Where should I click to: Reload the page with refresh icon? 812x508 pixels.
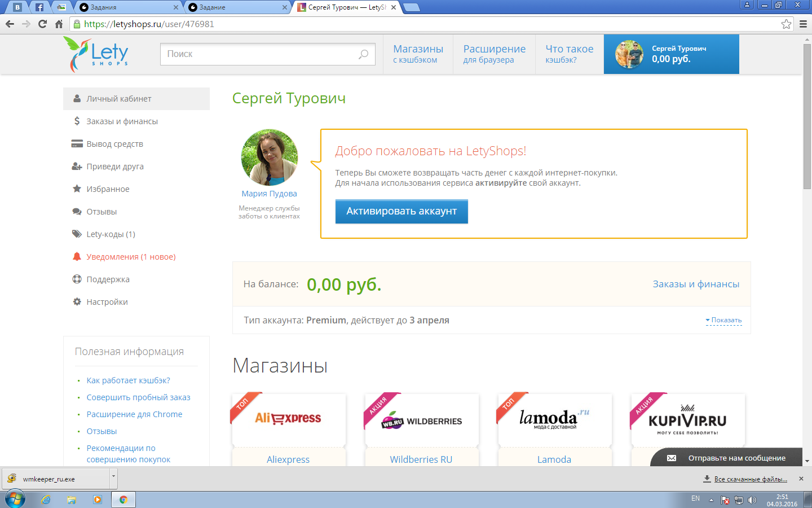click(x=42, y=24)
